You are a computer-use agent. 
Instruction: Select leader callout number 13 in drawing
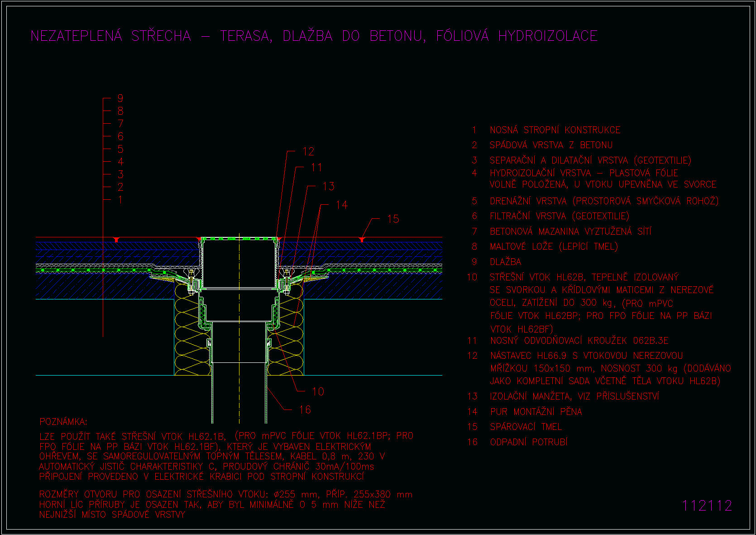coord(329,186)
